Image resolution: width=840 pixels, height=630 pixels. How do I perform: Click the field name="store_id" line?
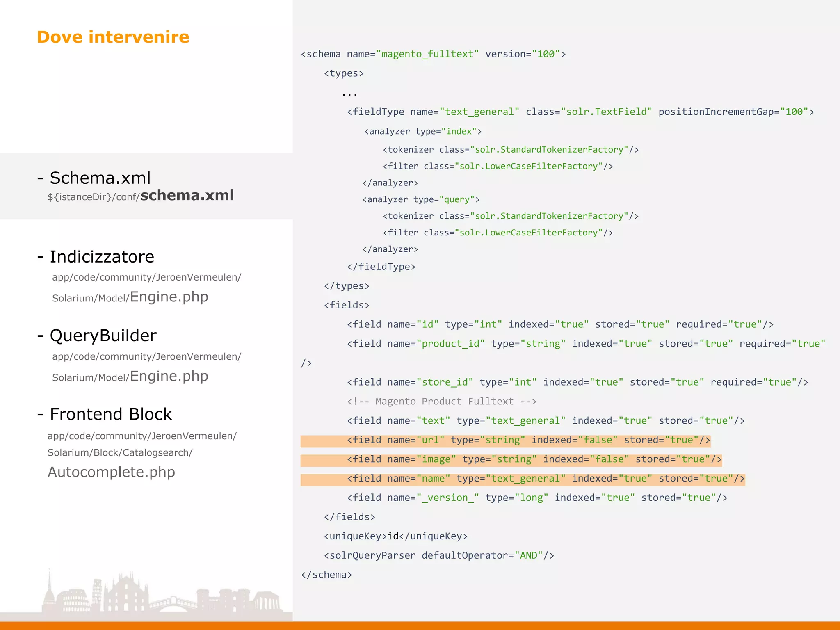click(x=577, y=382)
